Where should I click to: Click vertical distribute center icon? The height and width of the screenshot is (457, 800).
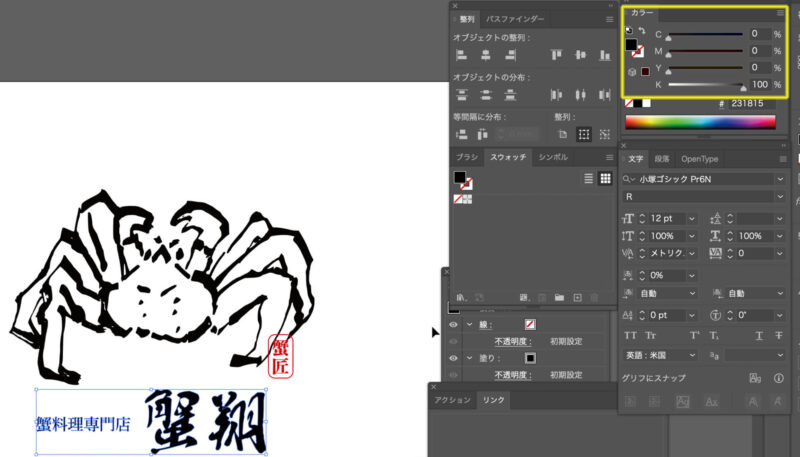pos(486,94)
